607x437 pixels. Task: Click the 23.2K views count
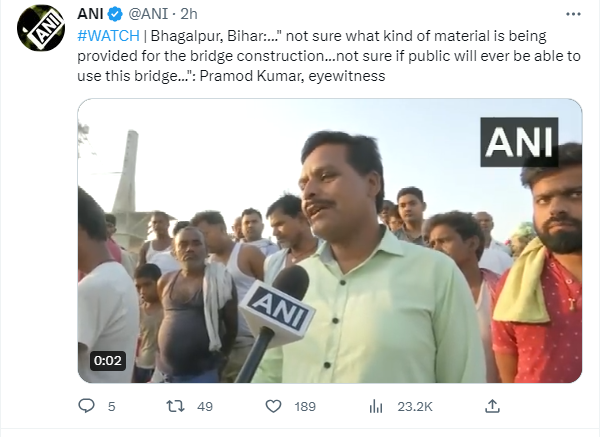click(x=413, y=407)
